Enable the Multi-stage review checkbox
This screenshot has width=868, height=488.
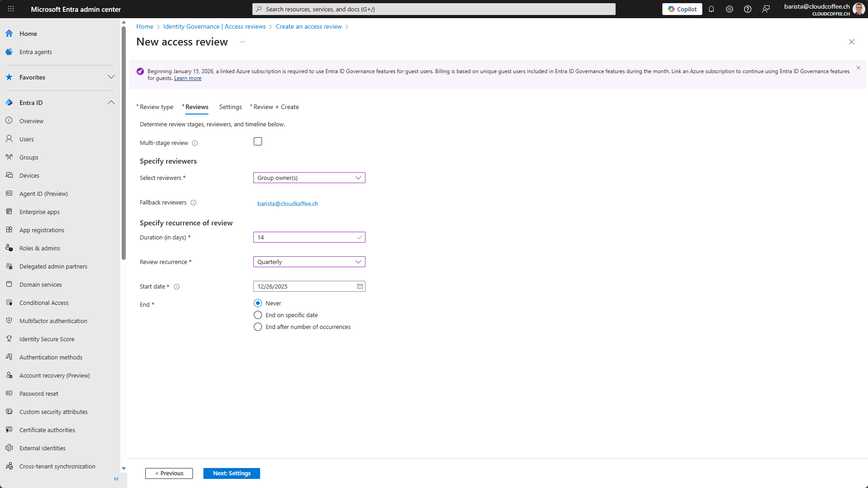pos(258,142)
